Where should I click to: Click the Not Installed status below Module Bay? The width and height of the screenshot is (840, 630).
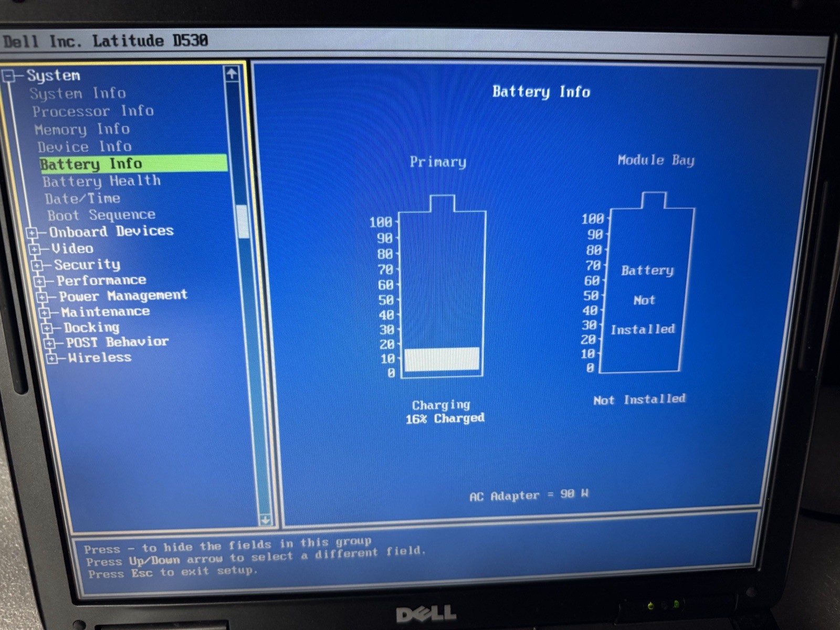(x=639, y=400)
